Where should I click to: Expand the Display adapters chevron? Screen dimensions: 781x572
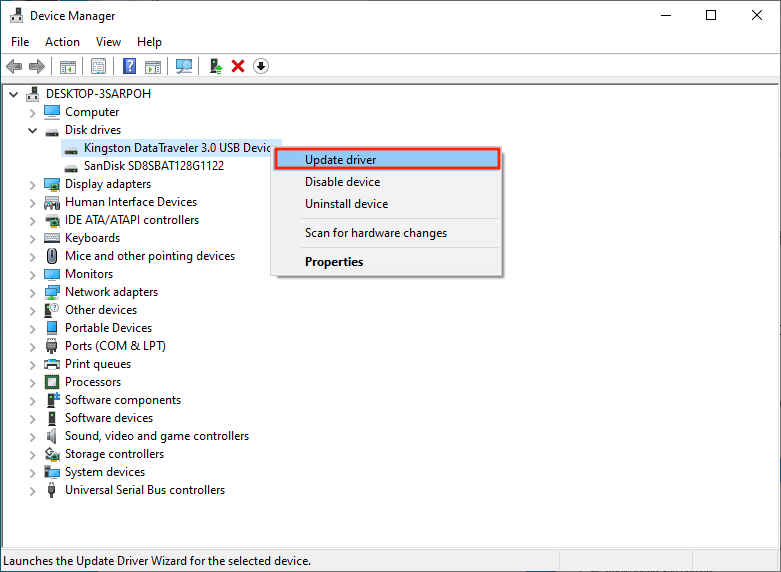tap(33, 185)
